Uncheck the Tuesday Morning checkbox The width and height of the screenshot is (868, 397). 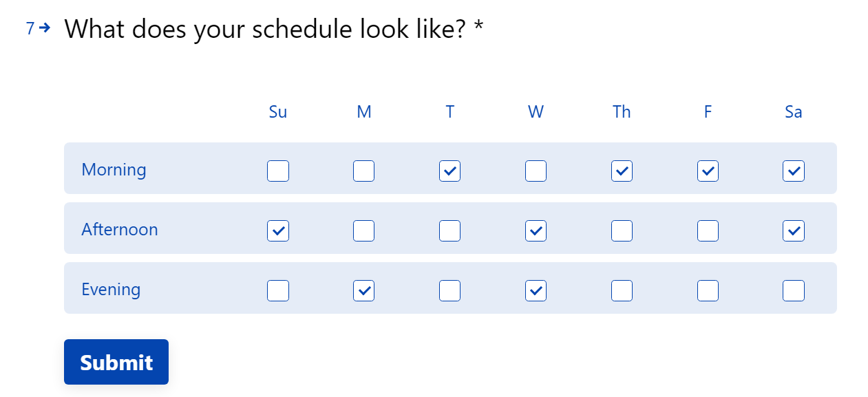[x=449, y=171]
